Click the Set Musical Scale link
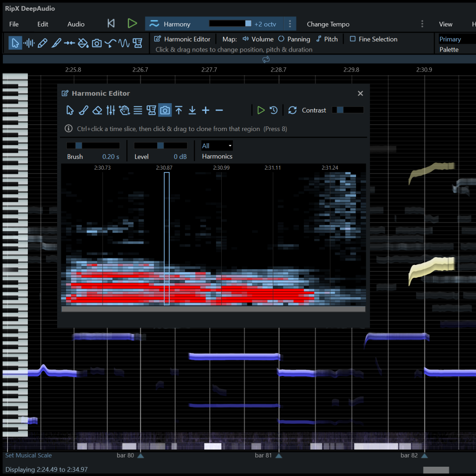 [x=28, y=455]
